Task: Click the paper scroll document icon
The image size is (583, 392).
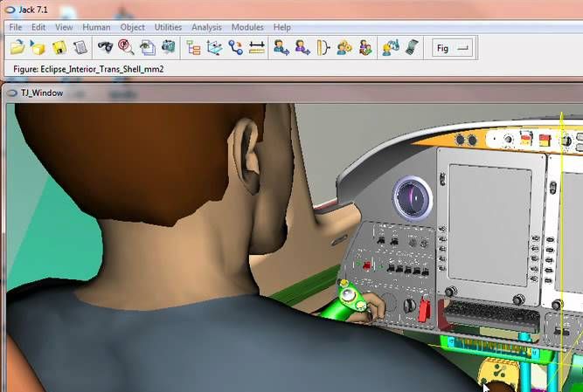Action: coord(80,47)
